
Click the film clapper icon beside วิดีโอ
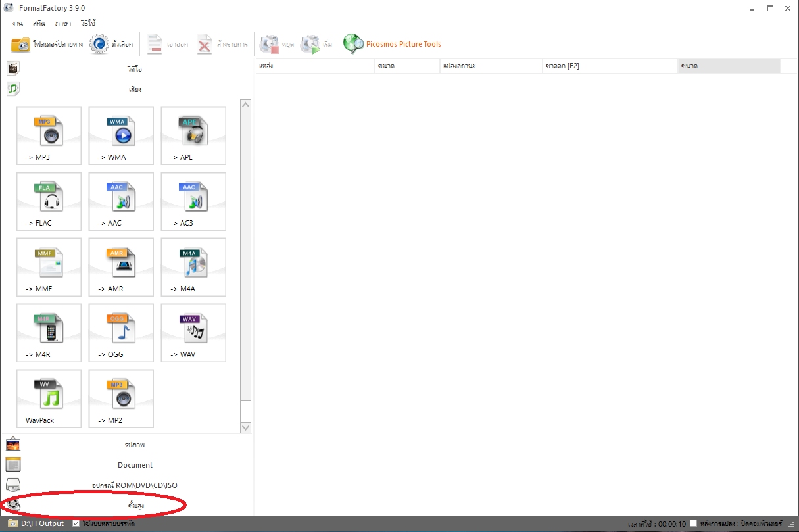tap(13, 68)
